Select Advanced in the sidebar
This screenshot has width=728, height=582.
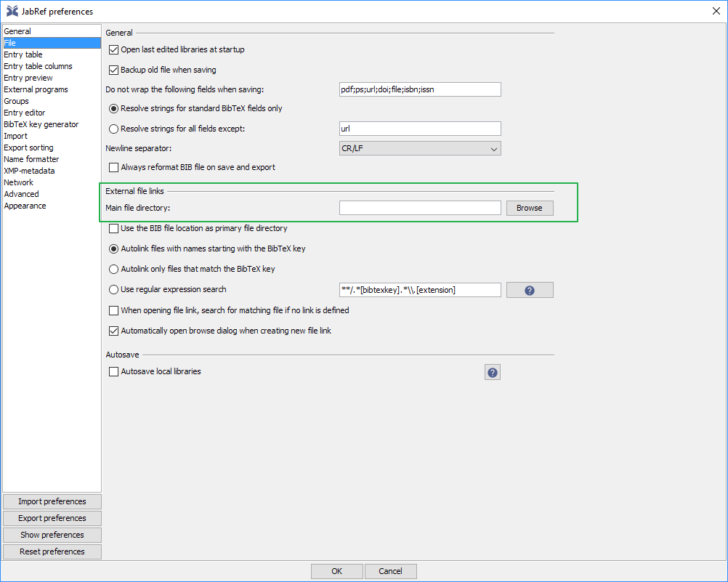click(52, 194)
